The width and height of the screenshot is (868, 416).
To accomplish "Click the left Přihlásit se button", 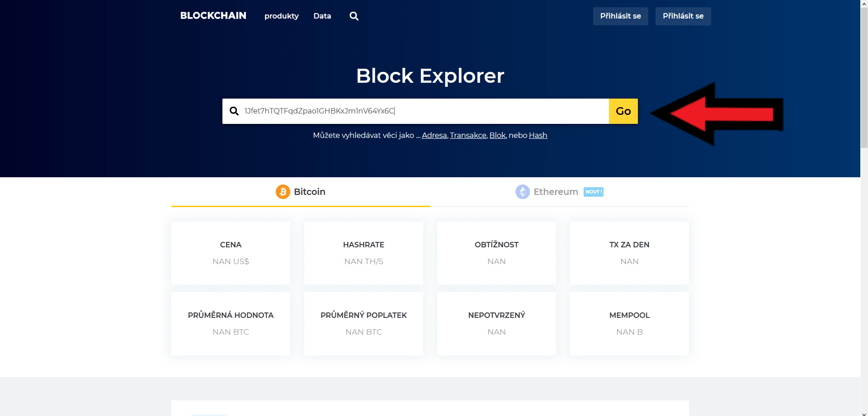I will (x=621, y=16).
